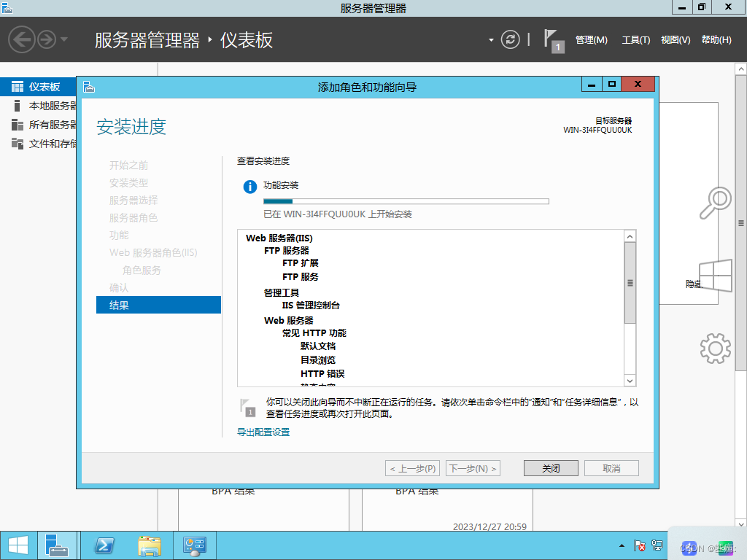Click the Windows logo tile in dashboard
Image resolution: width=747 pixels, height=560 pixels.
pyautogui.click(x=716, y=275)
